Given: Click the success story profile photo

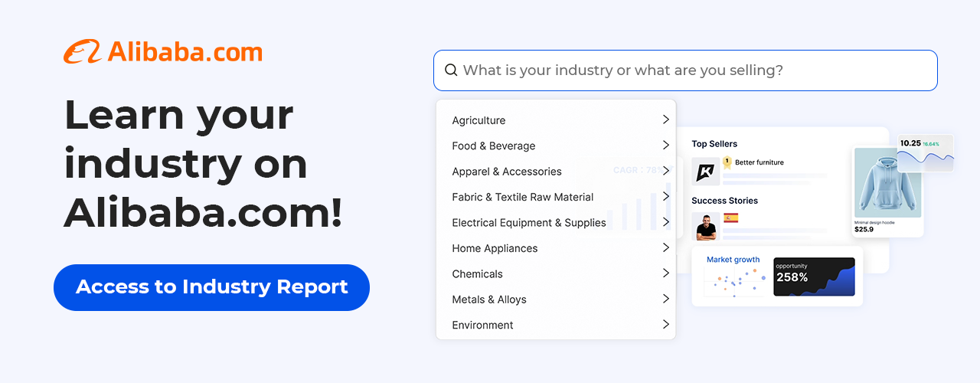Looking at the screenshot, I should pos(705,227).
